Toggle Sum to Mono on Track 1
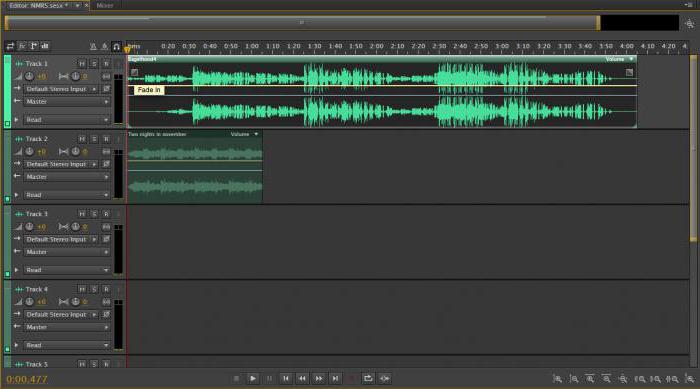This screenshot has height=389, width=700. click(x=106, y=76)
